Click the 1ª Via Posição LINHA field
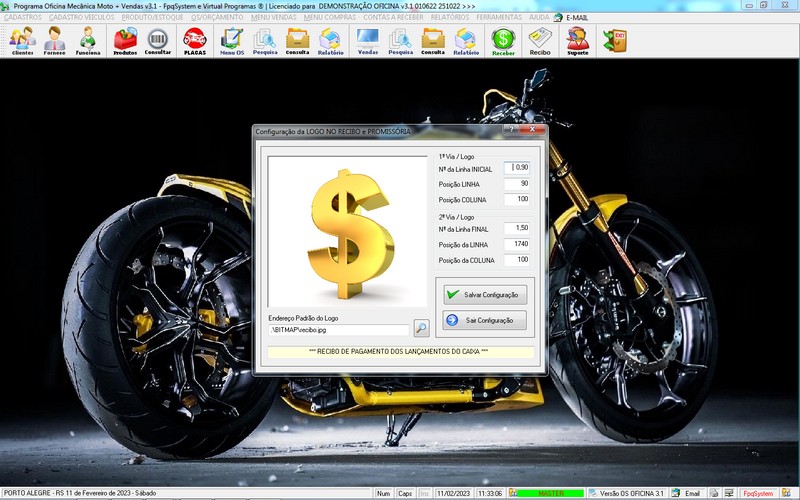Screen dimensions: 800x500 pyautogui.click(x=517, y=184)
